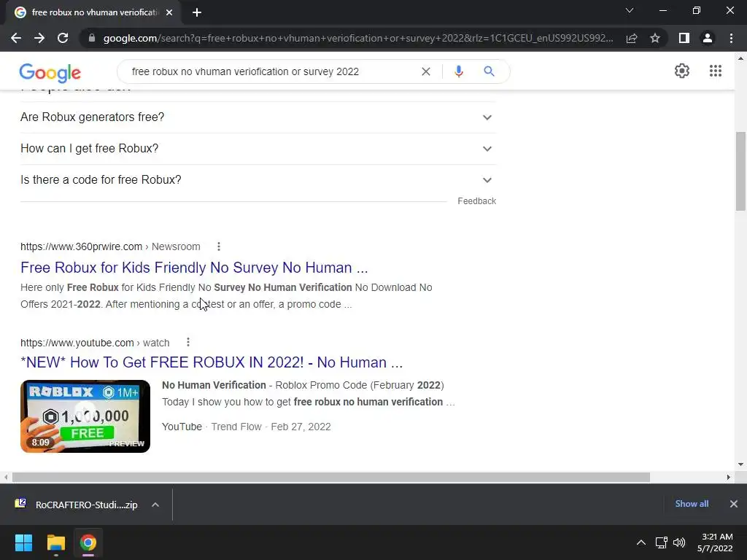
Task: Clear the Google search box text
Action: pos(426,71)
